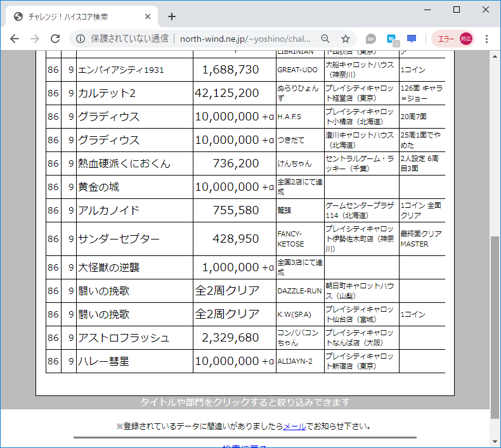
Task: Maximize the Chrome window
Action: click(457, 10)
